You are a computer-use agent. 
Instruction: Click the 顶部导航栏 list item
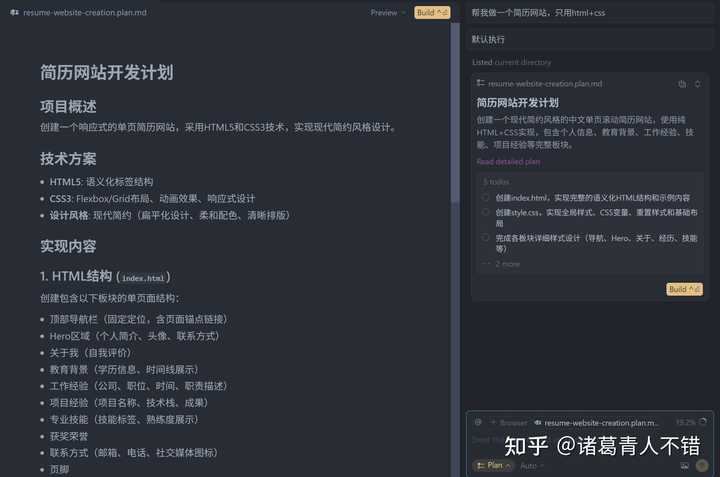click(x=138, y=319)
